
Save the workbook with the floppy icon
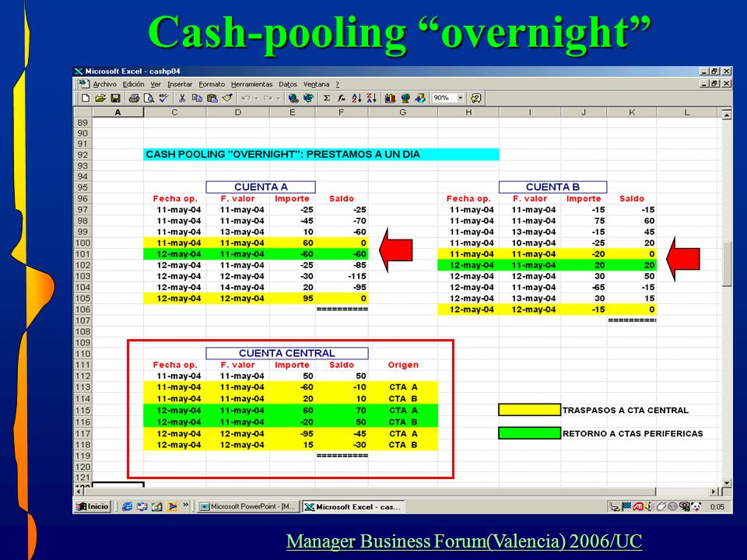pyautogui.click(x=115, y=98)
